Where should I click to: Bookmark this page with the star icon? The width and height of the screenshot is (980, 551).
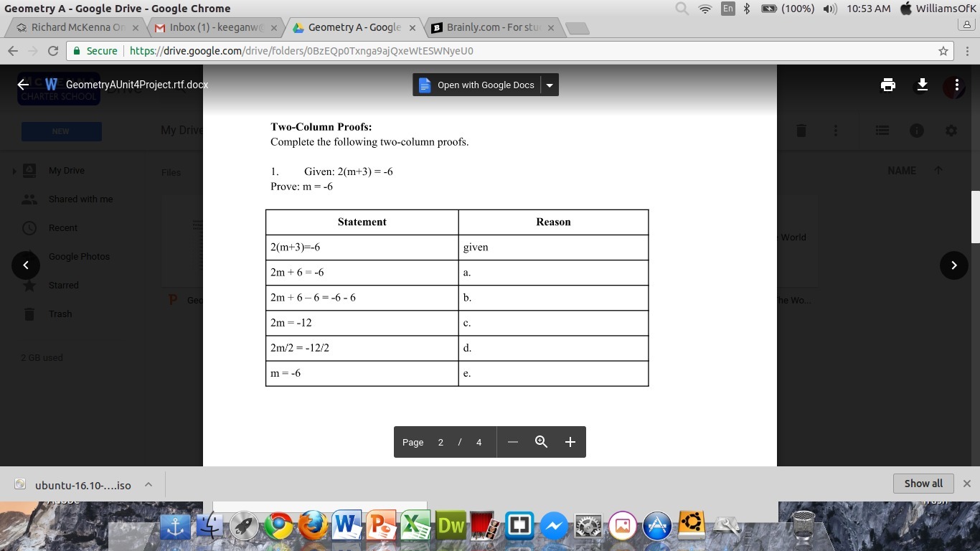(943, 51)
